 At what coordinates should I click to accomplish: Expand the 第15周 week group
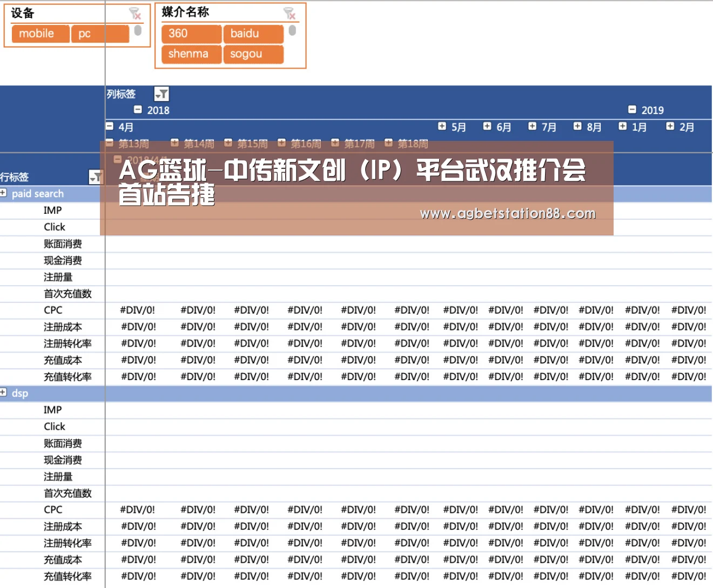tap(228, 143)
